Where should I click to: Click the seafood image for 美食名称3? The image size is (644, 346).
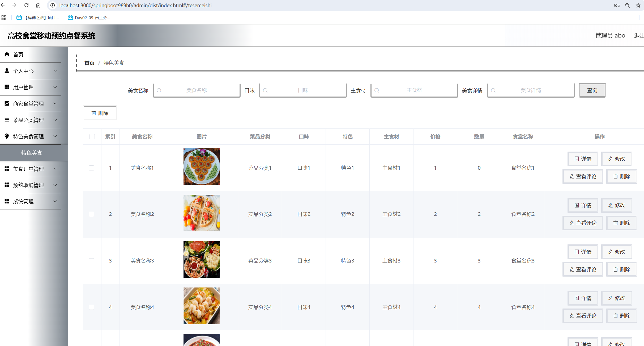(202, 259)
